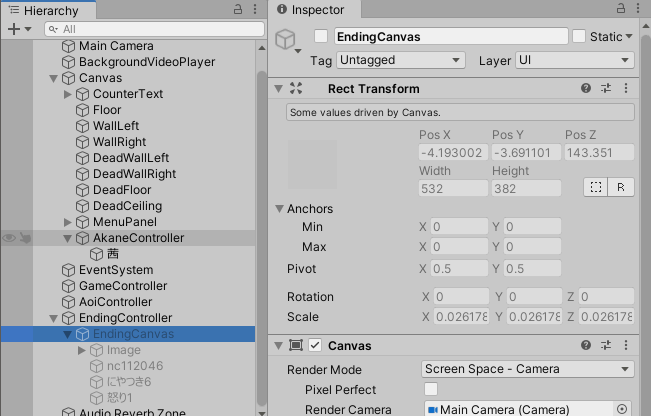
Task: Toggle AkaneController scene visibility eye
Action: pos(9,238)
